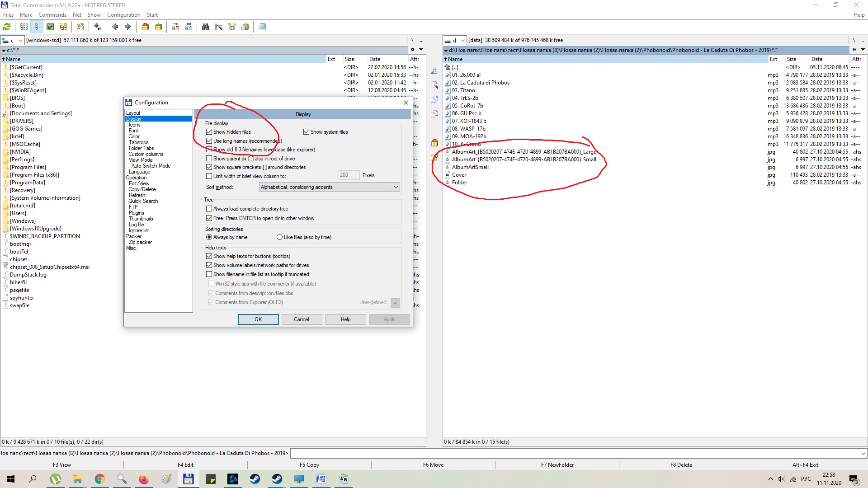
Task: Click the swap panels tree icon in toolbar
Action: 80,27
